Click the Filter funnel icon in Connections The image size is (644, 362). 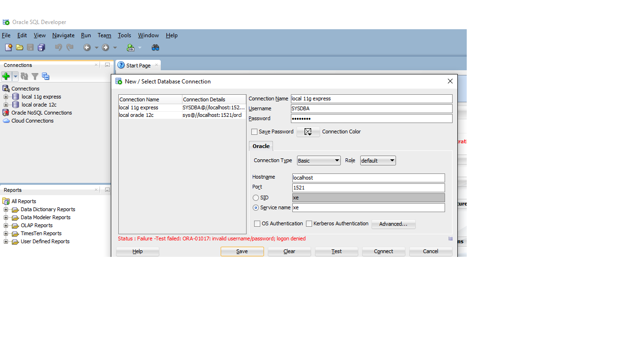[35, 76]
